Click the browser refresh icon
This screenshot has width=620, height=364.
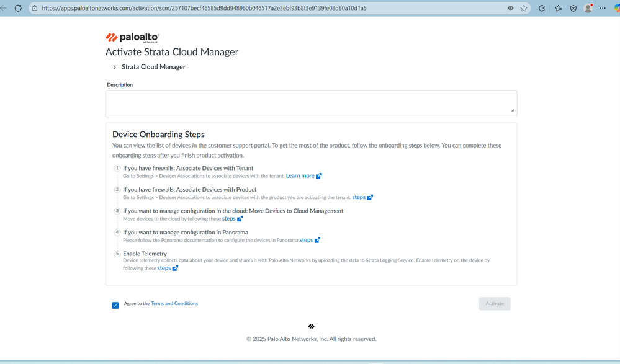click(x=18, y=8)
